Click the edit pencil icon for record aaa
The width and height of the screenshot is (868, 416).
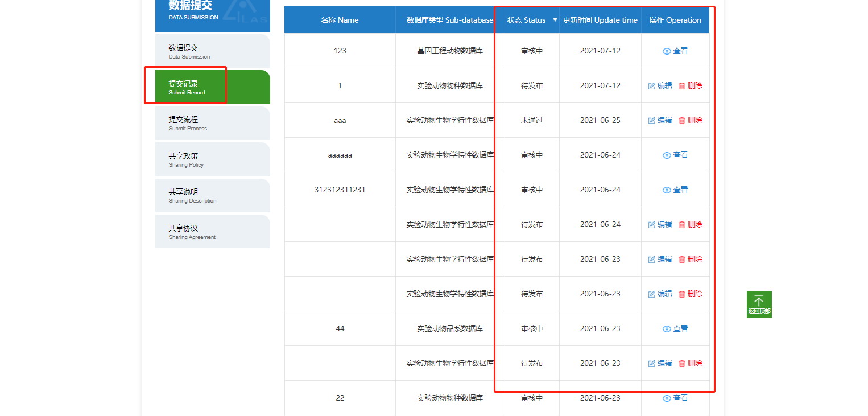[652, 121]
